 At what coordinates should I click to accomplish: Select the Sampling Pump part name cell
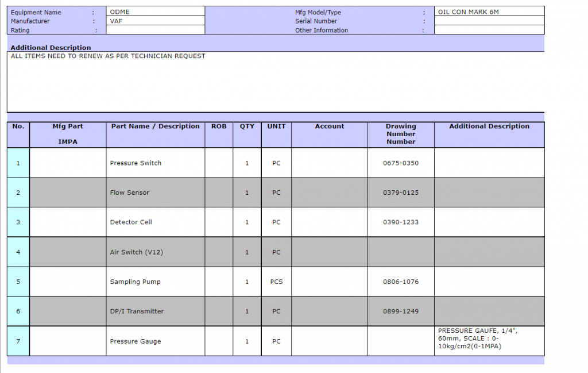point(136,282)
